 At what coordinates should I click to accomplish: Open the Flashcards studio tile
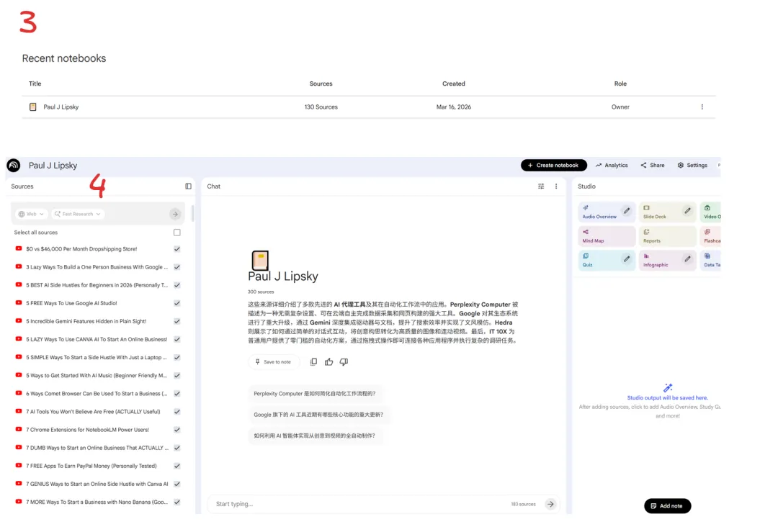(x=710, y=236)
